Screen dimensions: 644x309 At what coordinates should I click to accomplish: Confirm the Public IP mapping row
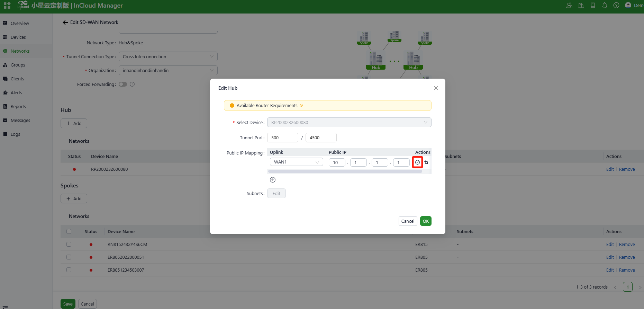tap(417, 162)
